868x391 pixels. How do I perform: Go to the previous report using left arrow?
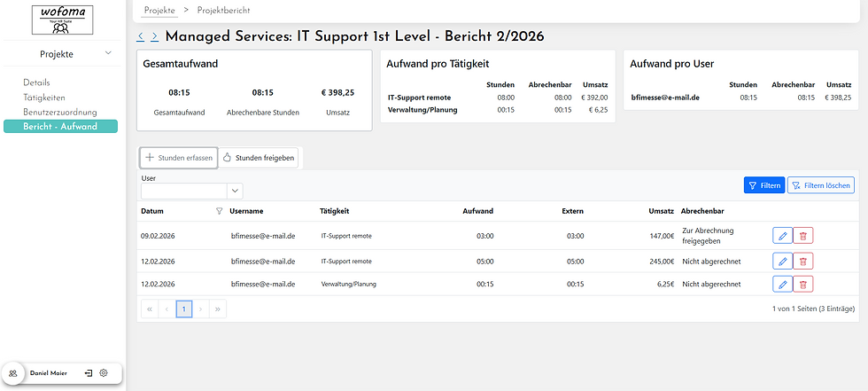(141, 37)
